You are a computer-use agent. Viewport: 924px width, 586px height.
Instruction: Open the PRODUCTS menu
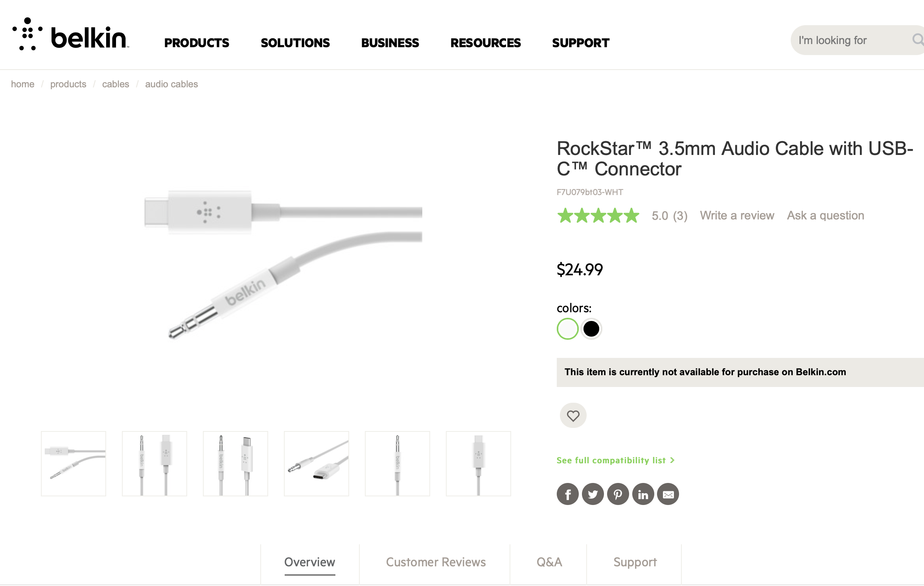pos(197,42)
